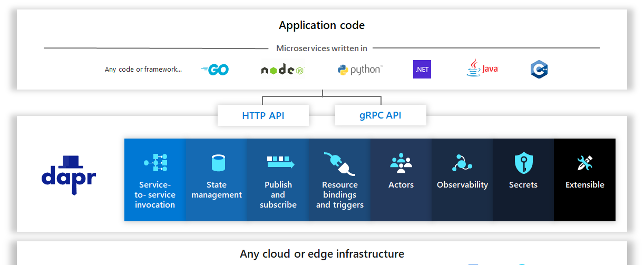
Task: Click the "Application code" heading
Action: pyautogui.click(x=321, y=25)
